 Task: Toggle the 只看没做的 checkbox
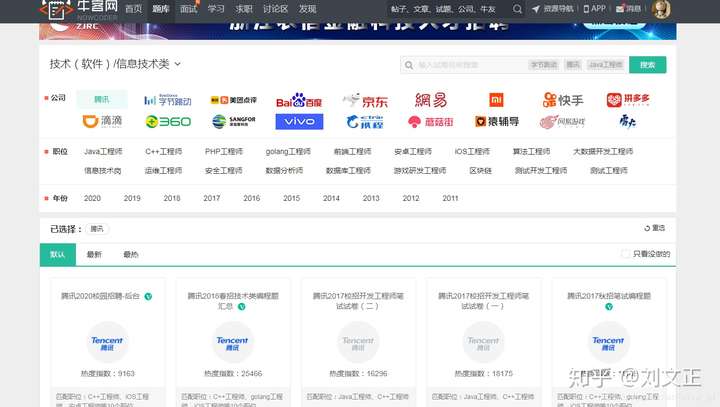(625, 254)
